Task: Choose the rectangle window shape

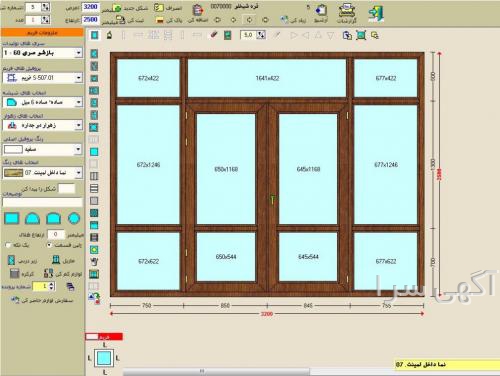Action: tap(12, 218)
